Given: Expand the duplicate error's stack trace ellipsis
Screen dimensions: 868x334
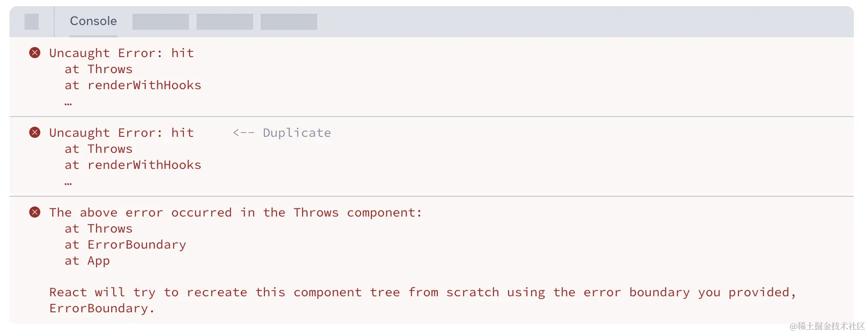Looking at the screenshot, I should point(68,183).
